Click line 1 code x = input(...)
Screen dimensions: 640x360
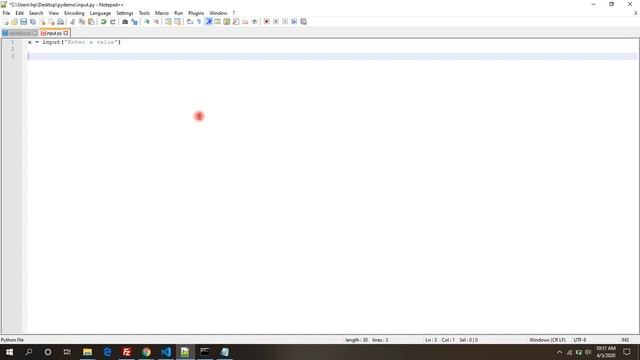click(74, 42)
